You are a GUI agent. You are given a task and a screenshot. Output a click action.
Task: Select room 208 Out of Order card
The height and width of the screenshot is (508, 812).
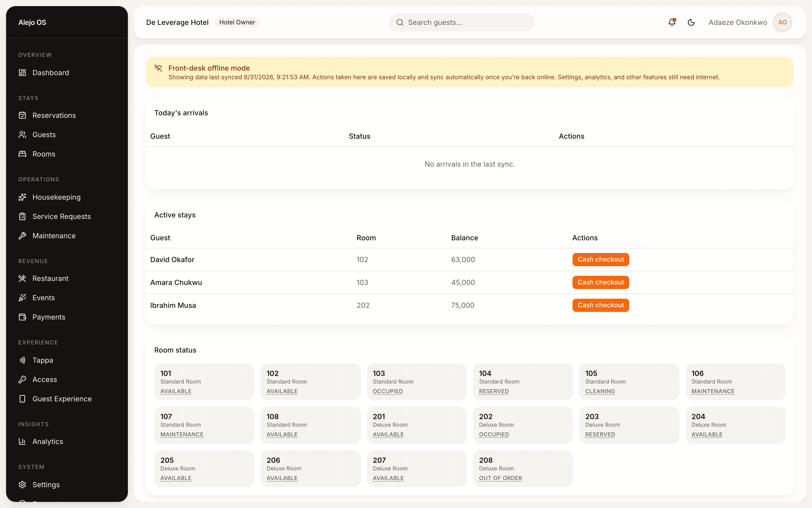[523, 469]
